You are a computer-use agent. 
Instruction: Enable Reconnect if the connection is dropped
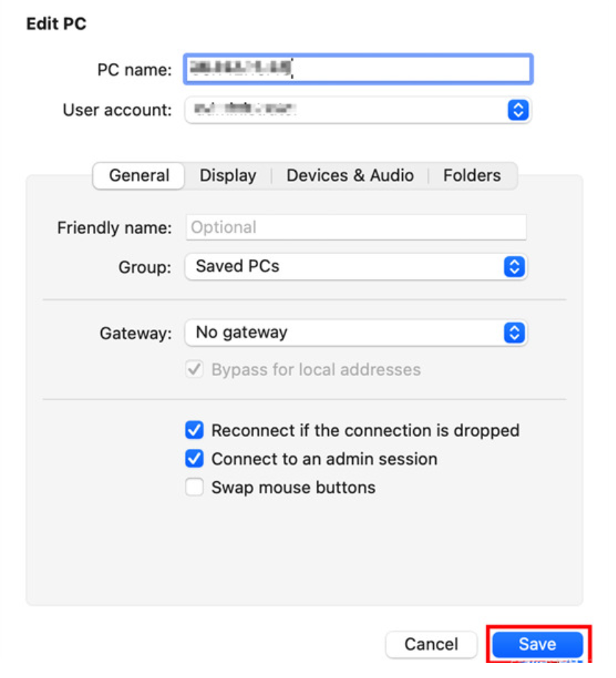[x=194, y=430]
